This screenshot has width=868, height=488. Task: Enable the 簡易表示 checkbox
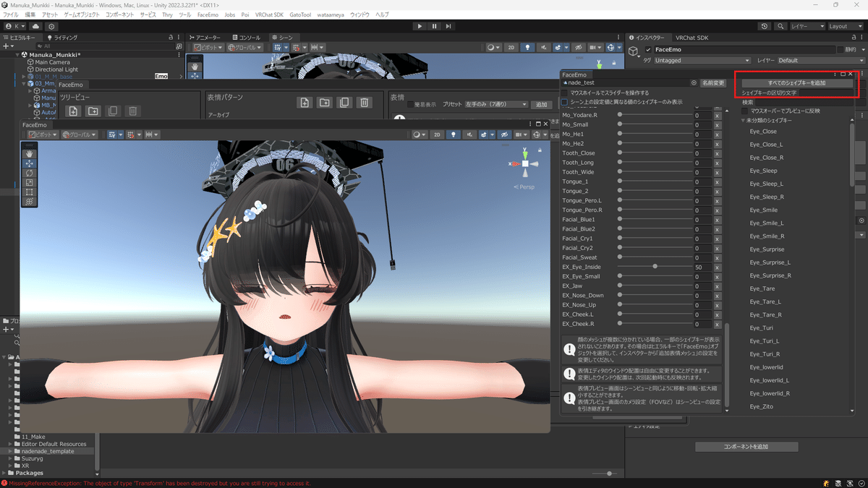point(411,104)
